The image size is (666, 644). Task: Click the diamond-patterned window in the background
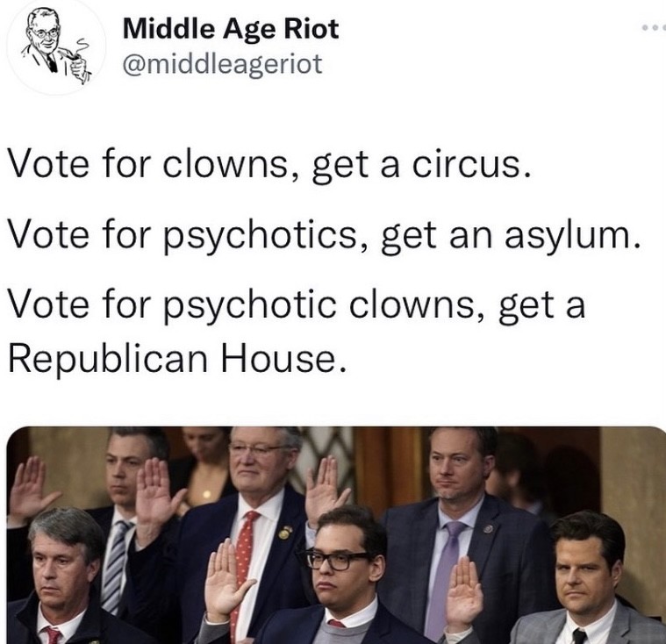pyautogui.click(x=326, y=459)
